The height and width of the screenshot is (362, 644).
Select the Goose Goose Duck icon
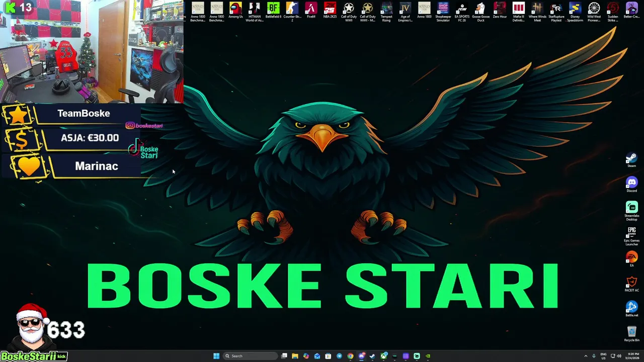pos(480,12)
